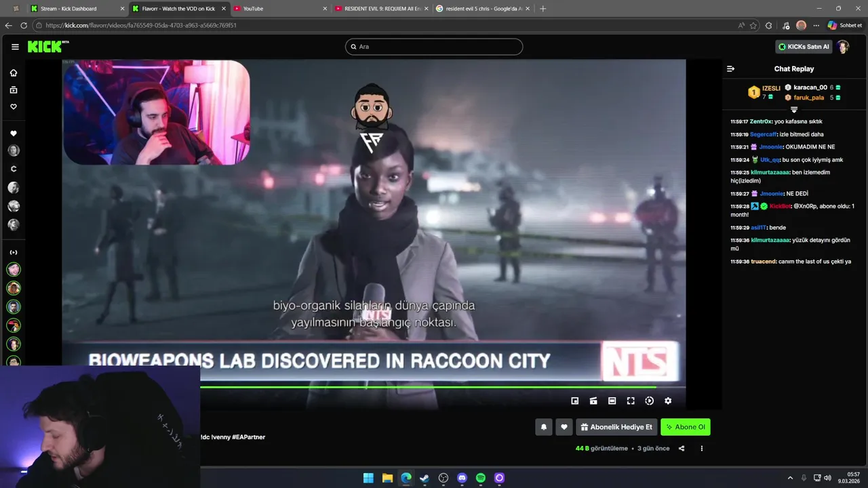Collapse the Chat Replay panel with arrow icon
This screenshot has height=488, width=868.
pyautogui.click(x=730, y=68)
